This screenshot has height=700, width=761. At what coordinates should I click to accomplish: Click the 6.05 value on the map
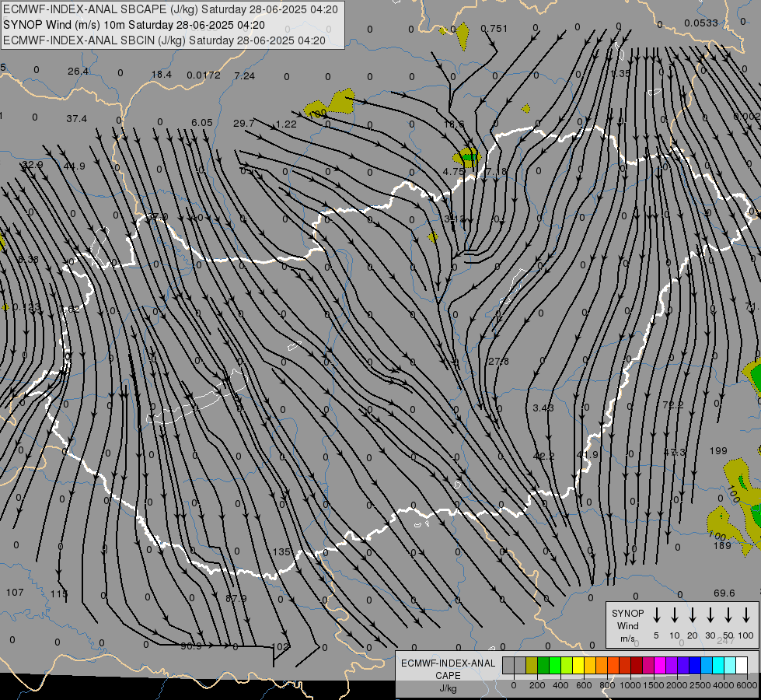202,123
